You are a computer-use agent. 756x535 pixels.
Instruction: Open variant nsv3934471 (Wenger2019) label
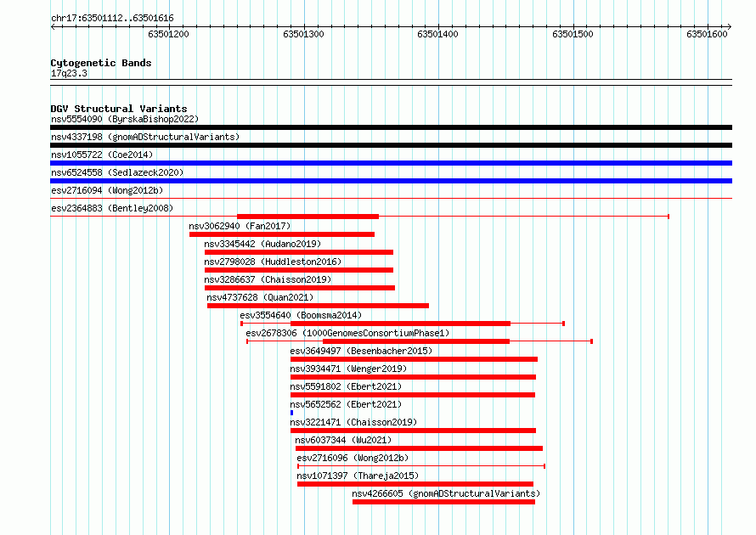pos(348,369)
